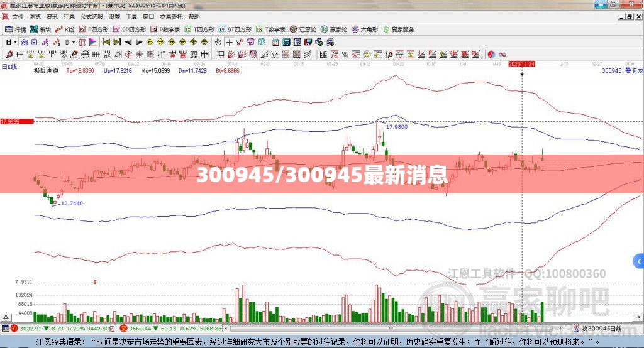Open the 文件 menu
Screen dimensions: 644x348
point(18,17)
